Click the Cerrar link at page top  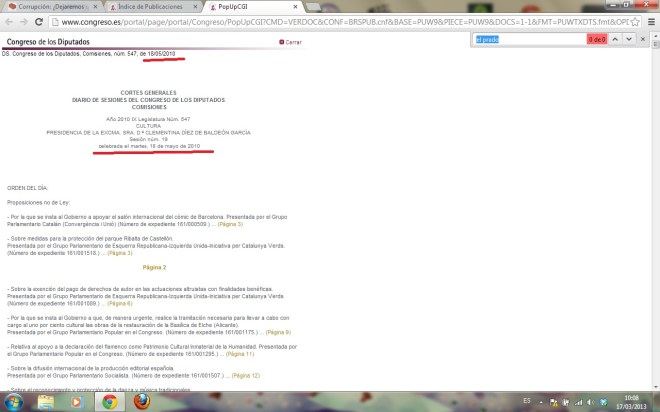coord(291,42)
